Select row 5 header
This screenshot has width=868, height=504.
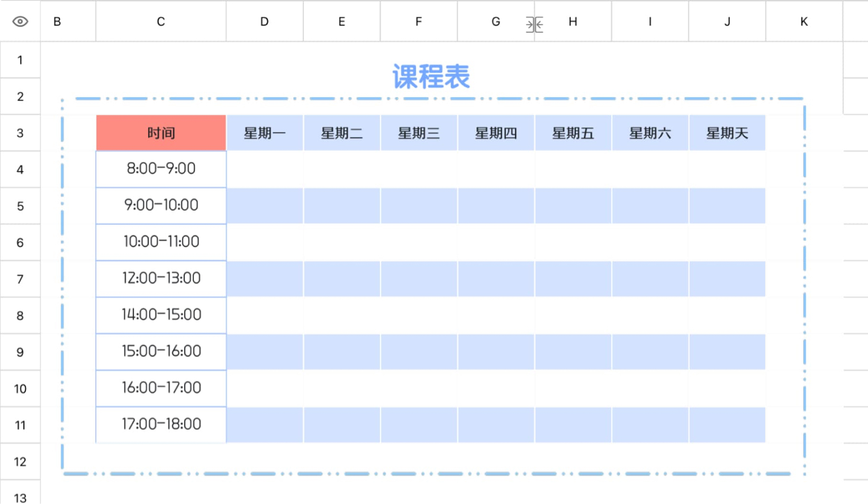(x=20, y=206)
